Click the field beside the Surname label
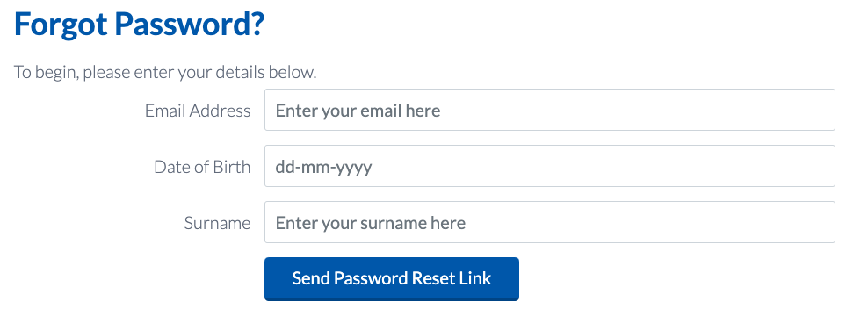 coord(550,222)
